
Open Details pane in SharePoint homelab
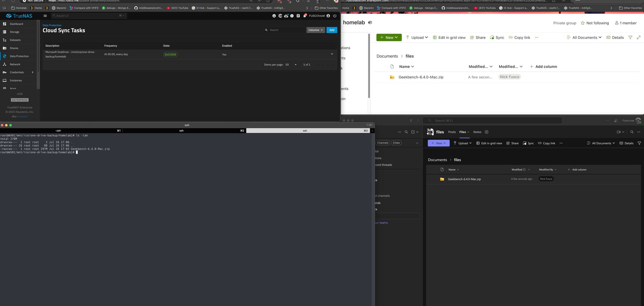coord(615,38)
